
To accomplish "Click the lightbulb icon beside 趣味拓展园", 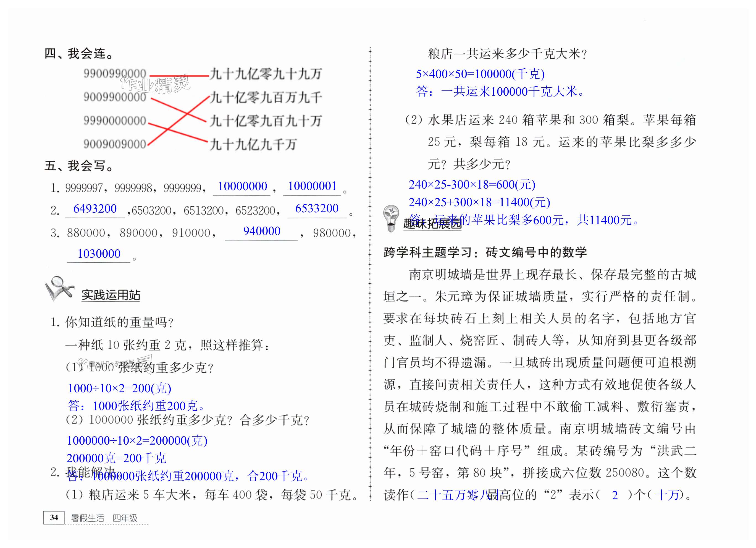I will [391, 218].
